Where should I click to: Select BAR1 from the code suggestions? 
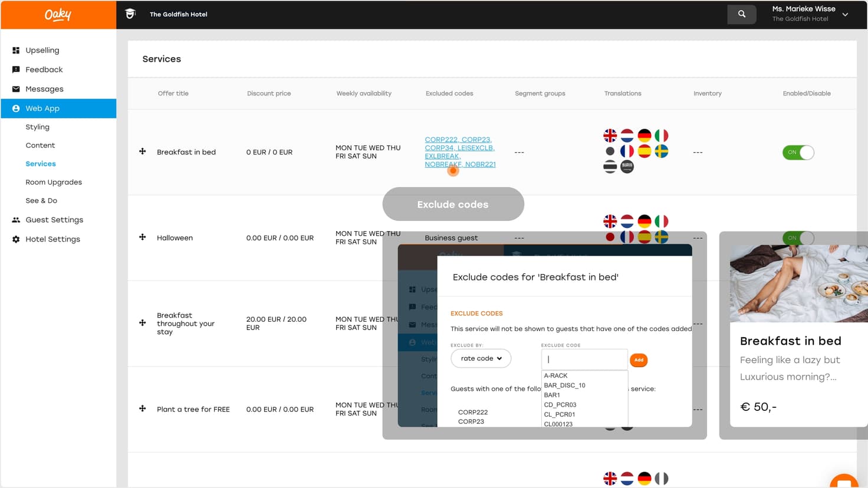pos(552,395)
